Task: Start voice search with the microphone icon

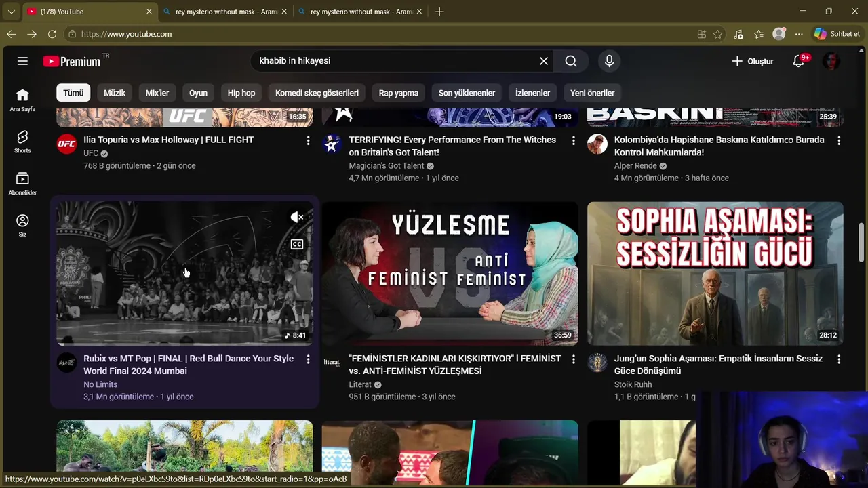Action: (609, 61)
